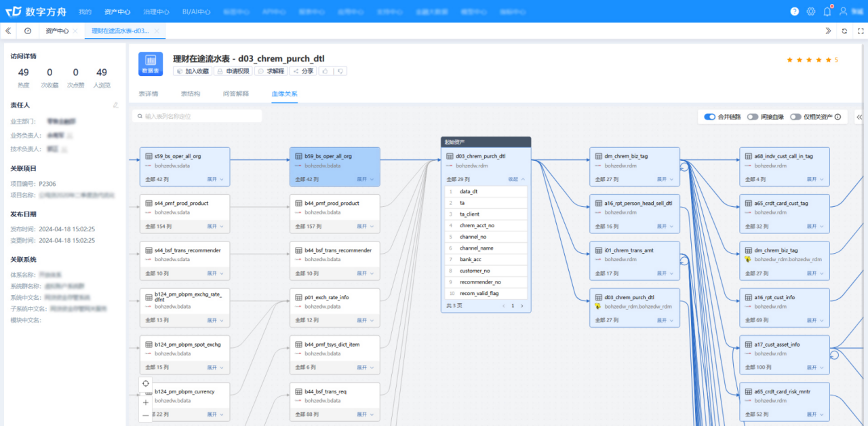868x426 pixels.
Task: Zoom in on the lineage canvas with plus icon
Action: point(145,402)
